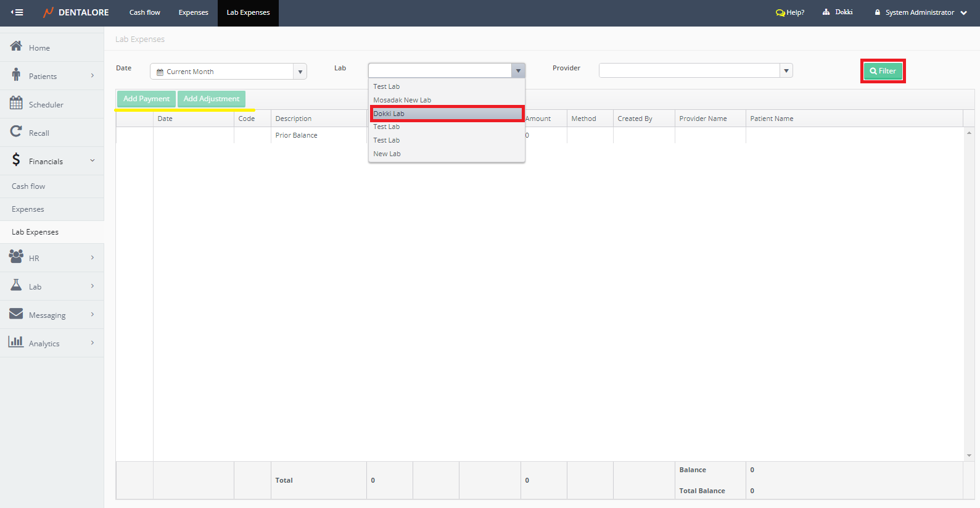Open the Provider dropdown arrow
The image size is (980, 508).
(x=786, y=71)
